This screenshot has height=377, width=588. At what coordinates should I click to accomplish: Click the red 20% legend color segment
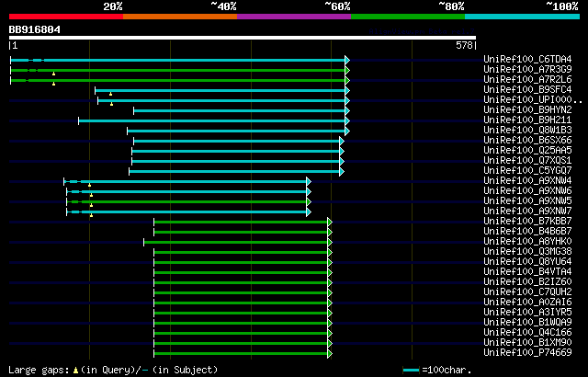click(x=66, y=17)
